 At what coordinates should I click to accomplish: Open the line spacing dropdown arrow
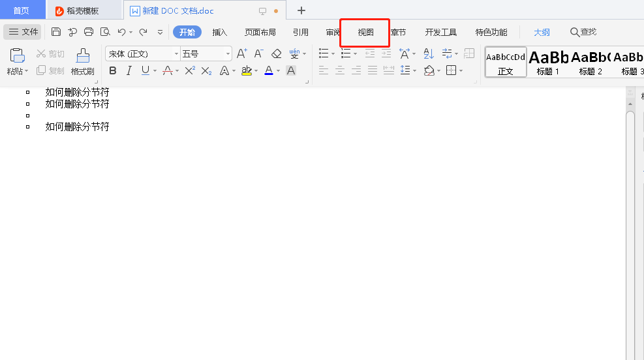[x=414, y=70]
